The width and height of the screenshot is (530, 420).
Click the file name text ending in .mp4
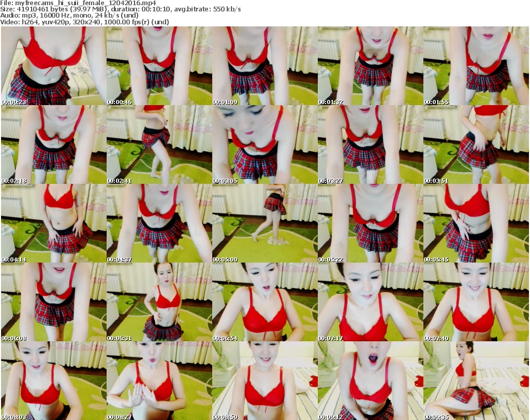(x=85, y=3)
